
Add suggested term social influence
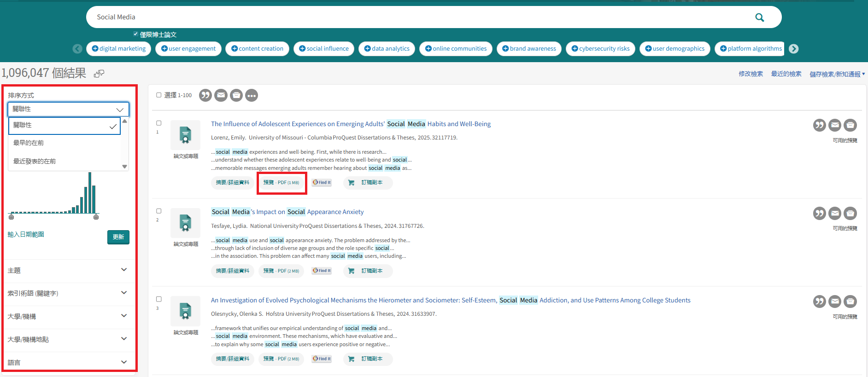(x=324, y=49)
